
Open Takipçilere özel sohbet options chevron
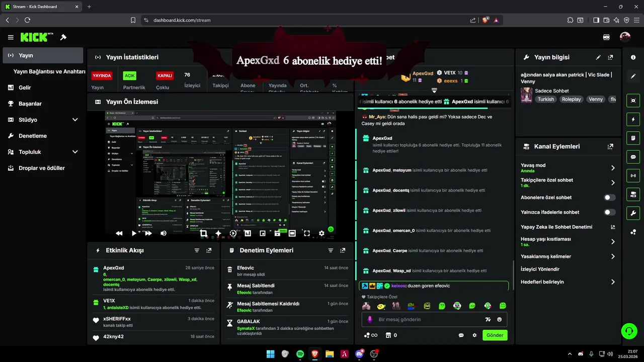click(x=613, y=183)
